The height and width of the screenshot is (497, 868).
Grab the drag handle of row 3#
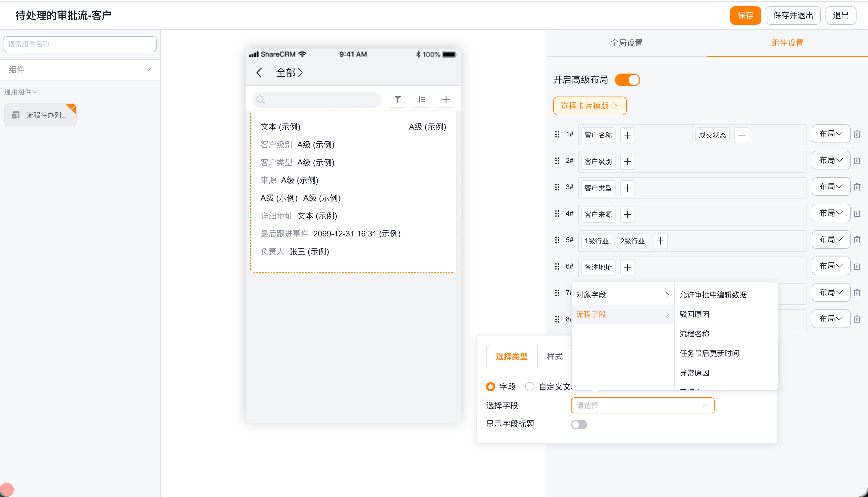557,187
